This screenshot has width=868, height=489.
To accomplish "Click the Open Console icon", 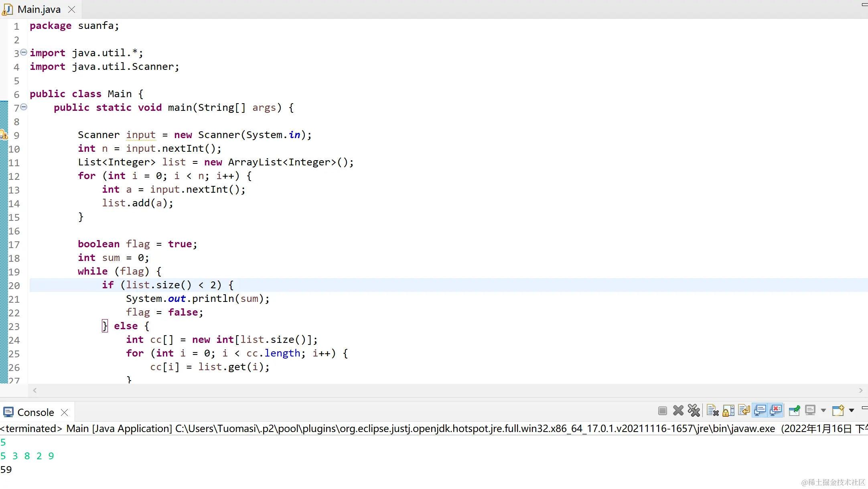I will tap(838, 411).
